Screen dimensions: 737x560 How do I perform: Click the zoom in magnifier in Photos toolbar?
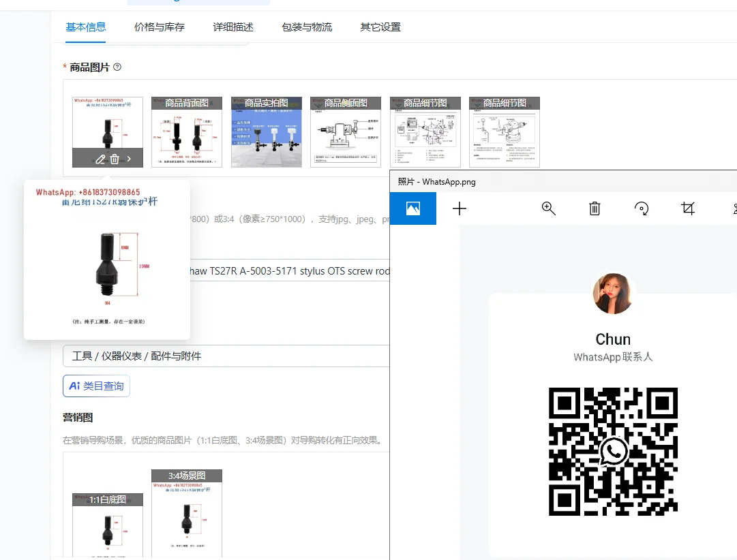pos(549,208)
